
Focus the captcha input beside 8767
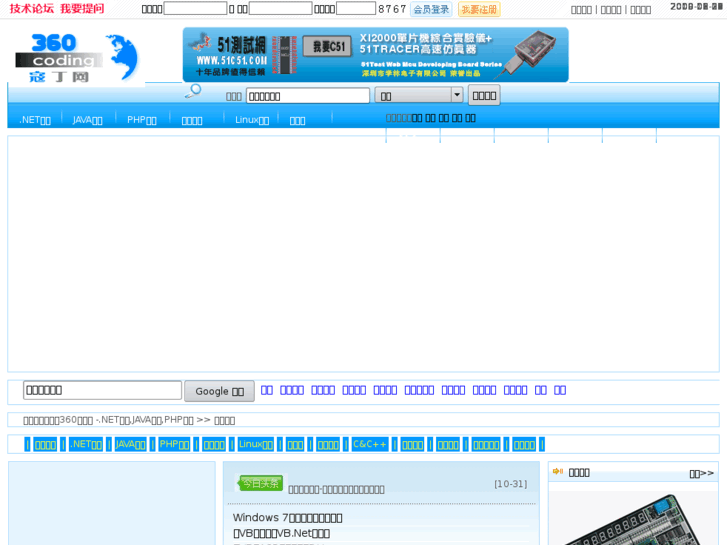[x=356, y=8]
